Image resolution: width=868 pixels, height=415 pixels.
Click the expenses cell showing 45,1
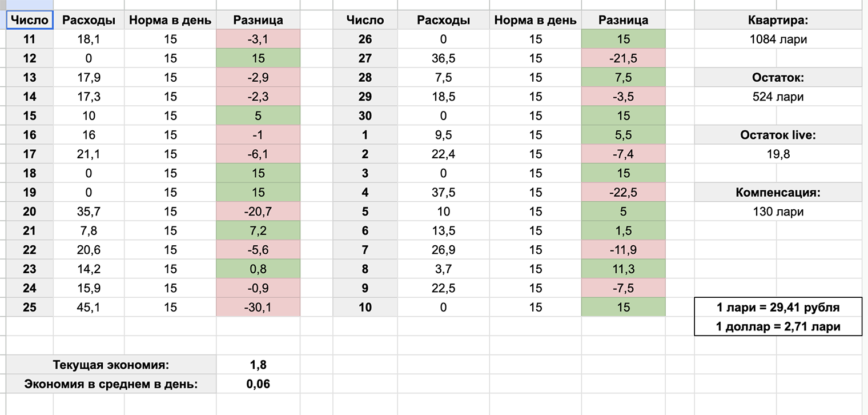pos(89,308)
